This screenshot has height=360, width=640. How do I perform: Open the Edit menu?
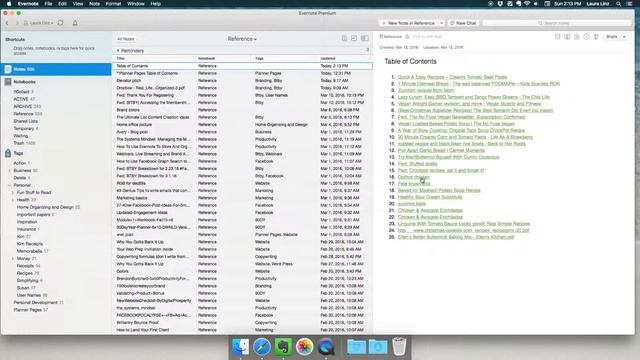pos(62,4)
